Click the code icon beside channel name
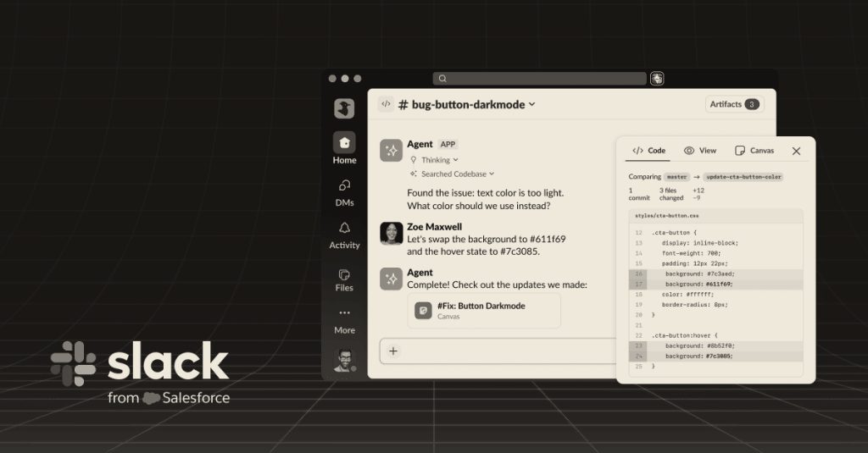Screen dimensions: 868x453 click(386, 104)
